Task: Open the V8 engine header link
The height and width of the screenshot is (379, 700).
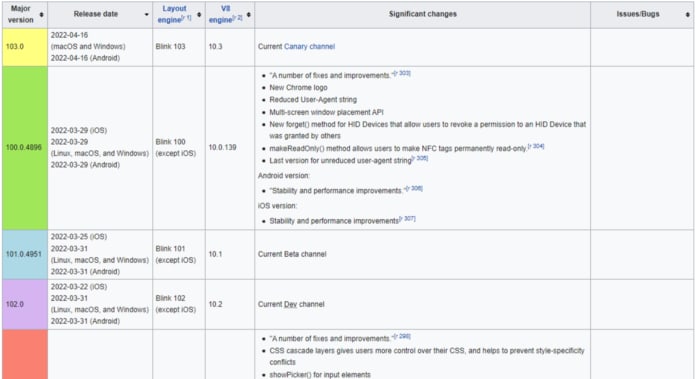Action: coord(223,14)
